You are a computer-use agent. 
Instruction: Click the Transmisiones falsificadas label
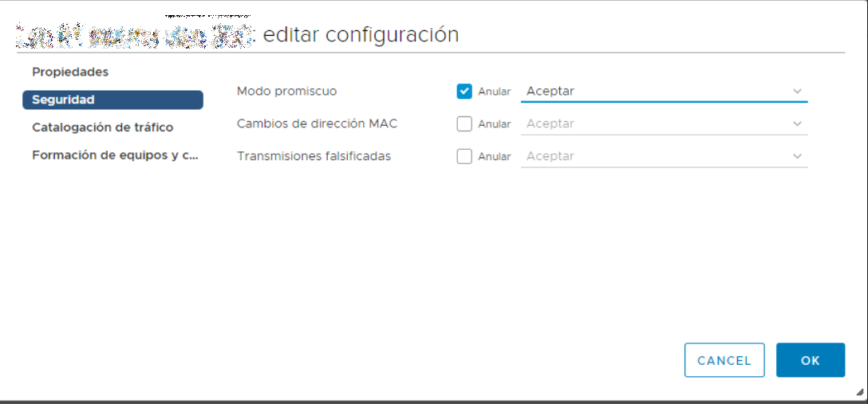pos(314,156)
